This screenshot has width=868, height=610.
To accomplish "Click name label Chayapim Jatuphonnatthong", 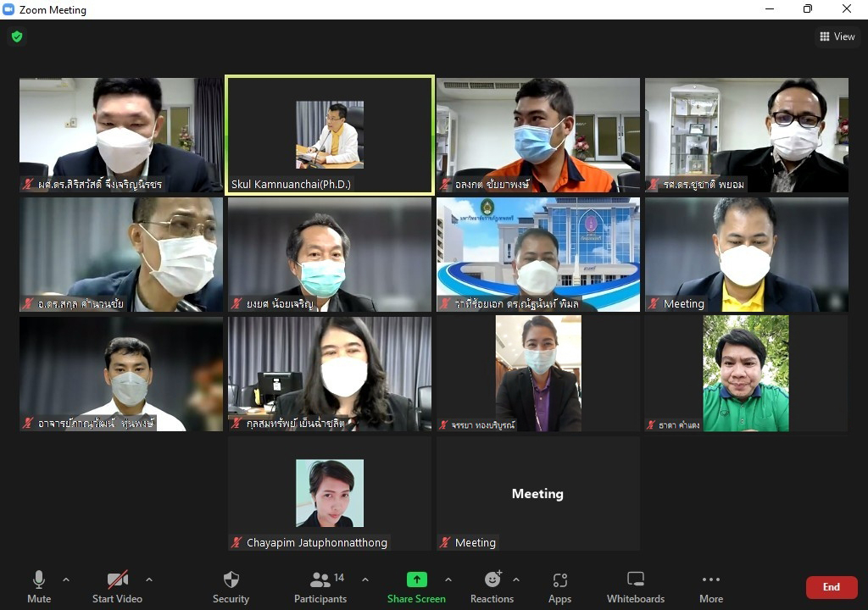I will coord(317,542).
